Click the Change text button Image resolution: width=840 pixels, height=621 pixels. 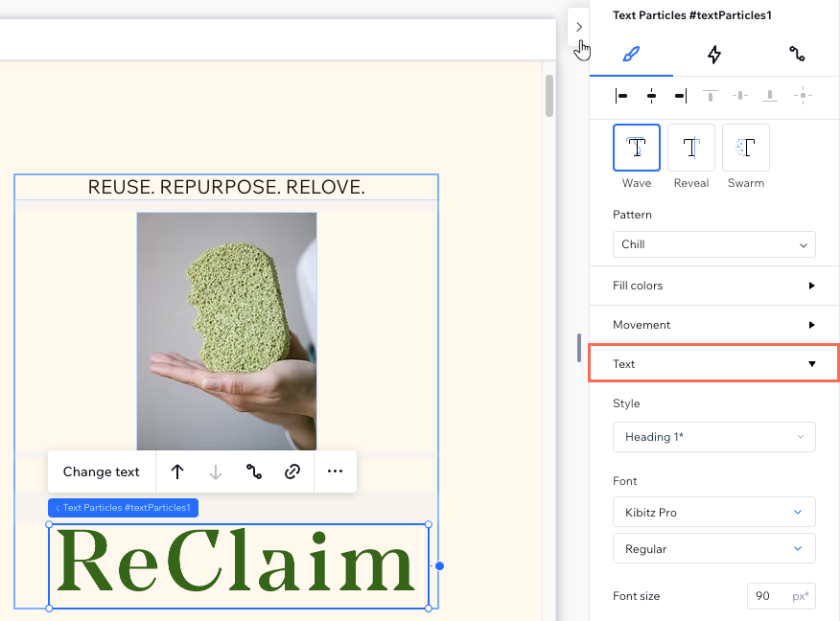(x=101, y=471)
